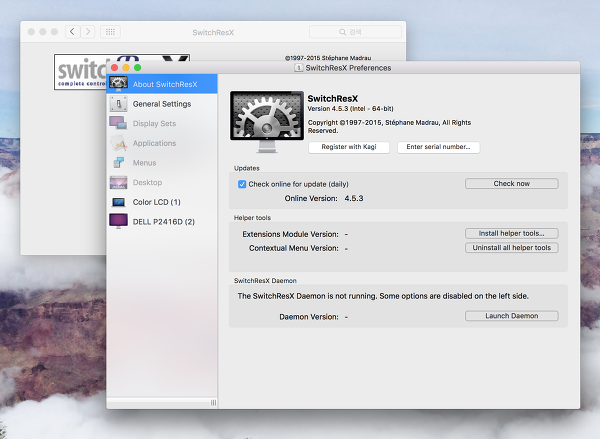Screen dimensions: 600x439
Task: Click the search field in background window
Action: point(355,32)
